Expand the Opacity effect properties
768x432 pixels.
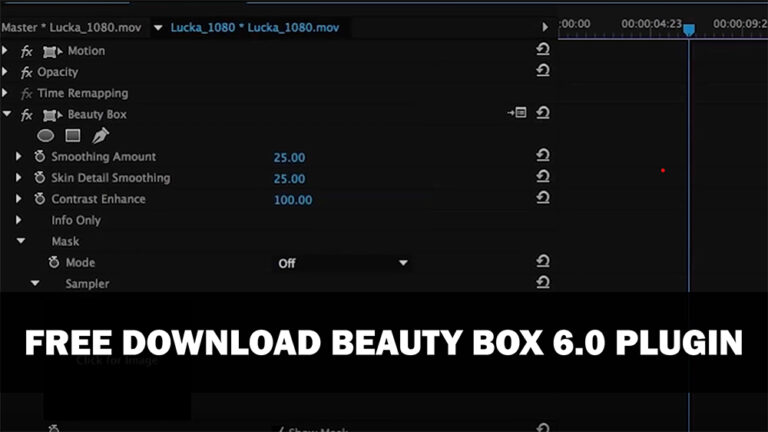point(5,72)
